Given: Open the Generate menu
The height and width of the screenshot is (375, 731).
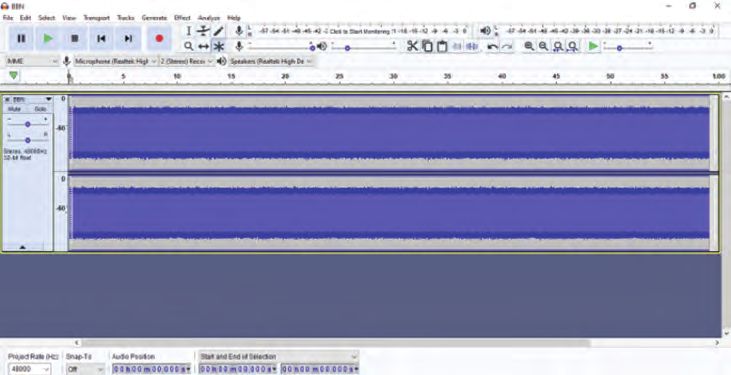Looking at the screenshot, I should [154, 18].
